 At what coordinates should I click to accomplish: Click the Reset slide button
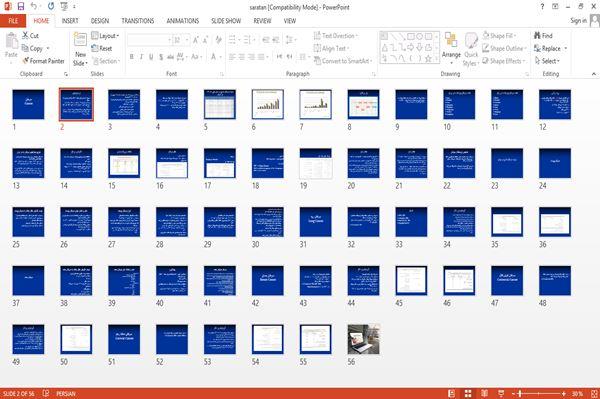102,49
